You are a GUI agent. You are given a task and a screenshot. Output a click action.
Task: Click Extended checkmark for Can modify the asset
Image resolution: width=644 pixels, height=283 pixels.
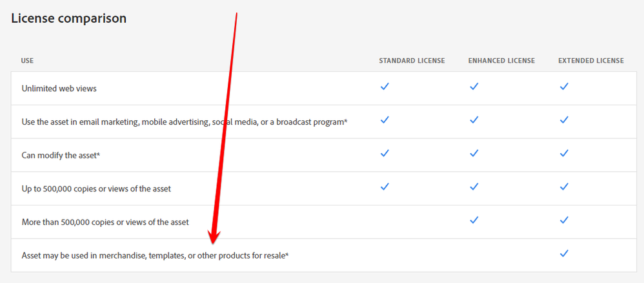(564, 154)
